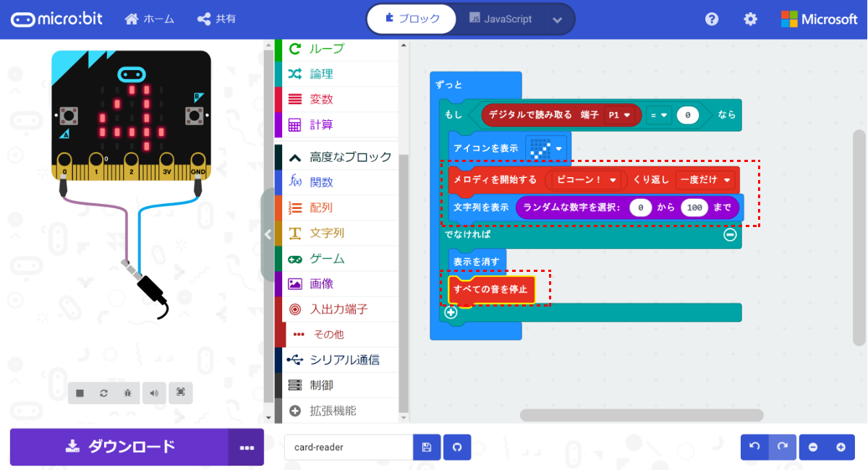Open the editor settings gear
The width and height of the screenshot is (868, 470).
click(x=750, y=19)
